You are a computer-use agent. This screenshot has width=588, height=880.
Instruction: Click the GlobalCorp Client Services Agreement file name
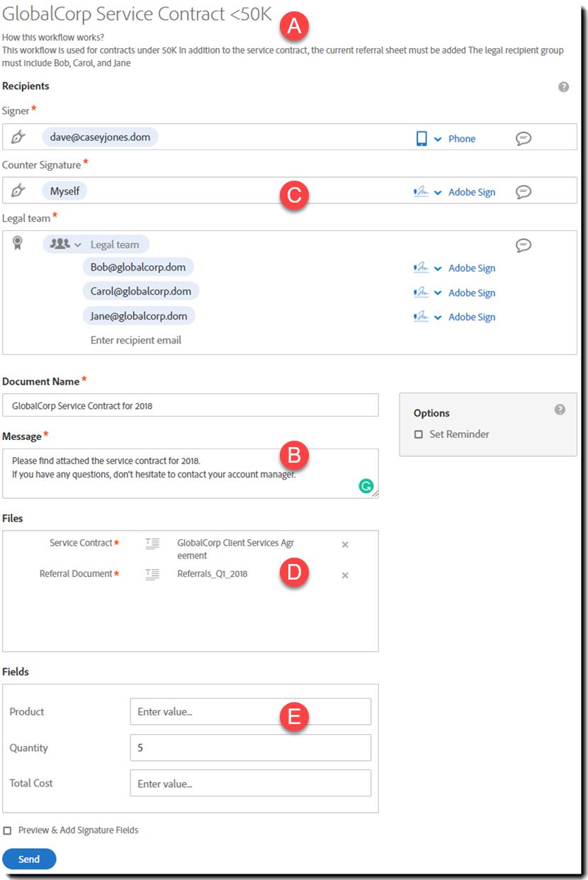coord(235,549)
